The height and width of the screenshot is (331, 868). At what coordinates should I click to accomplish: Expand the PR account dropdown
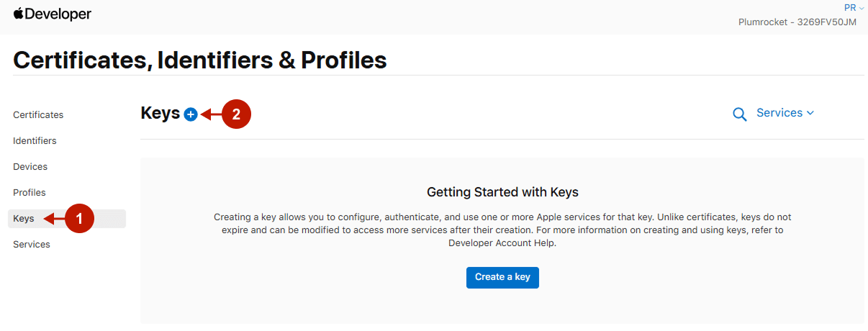(x=854, y=8)
